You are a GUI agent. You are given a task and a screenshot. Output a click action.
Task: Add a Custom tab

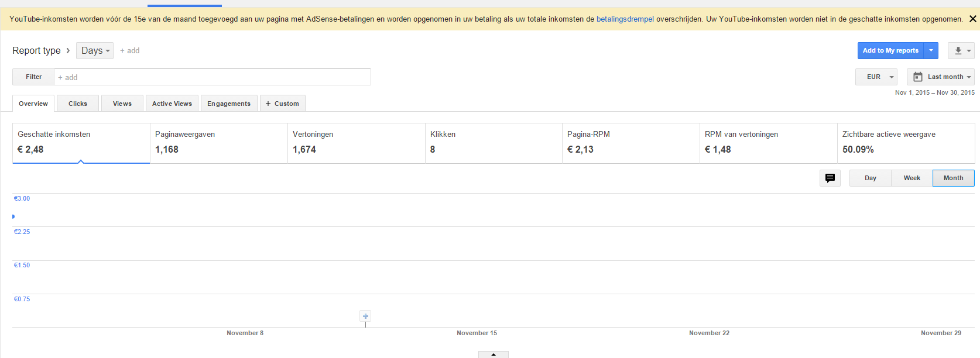[x=282, y=104]
